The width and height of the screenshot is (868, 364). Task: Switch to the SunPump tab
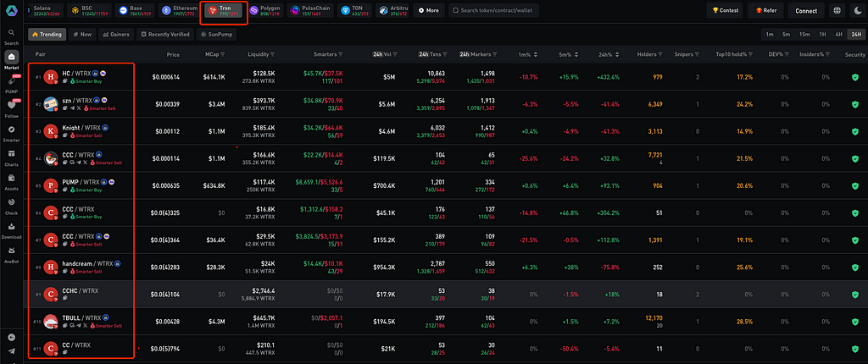point(216,35)
